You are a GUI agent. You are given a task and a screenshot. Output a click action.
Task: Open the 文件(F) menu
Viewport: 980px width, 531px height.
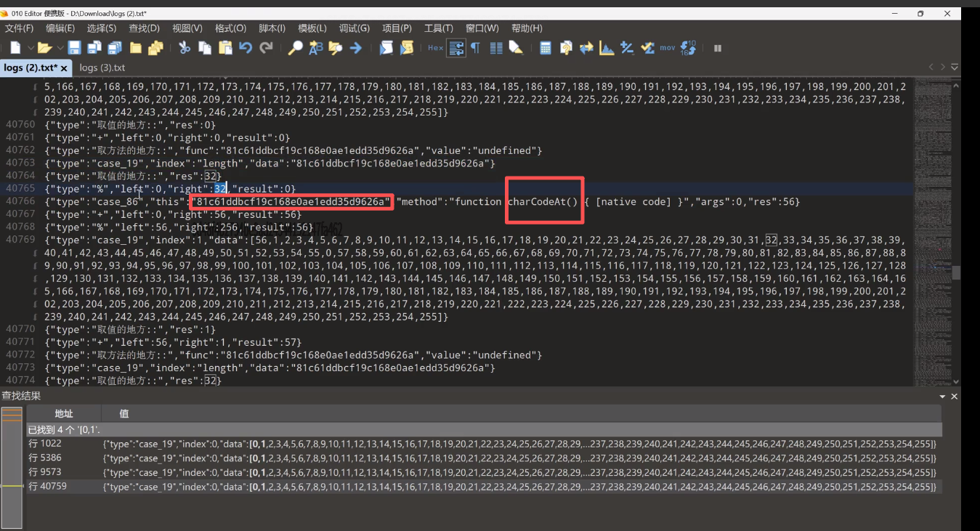20,28
